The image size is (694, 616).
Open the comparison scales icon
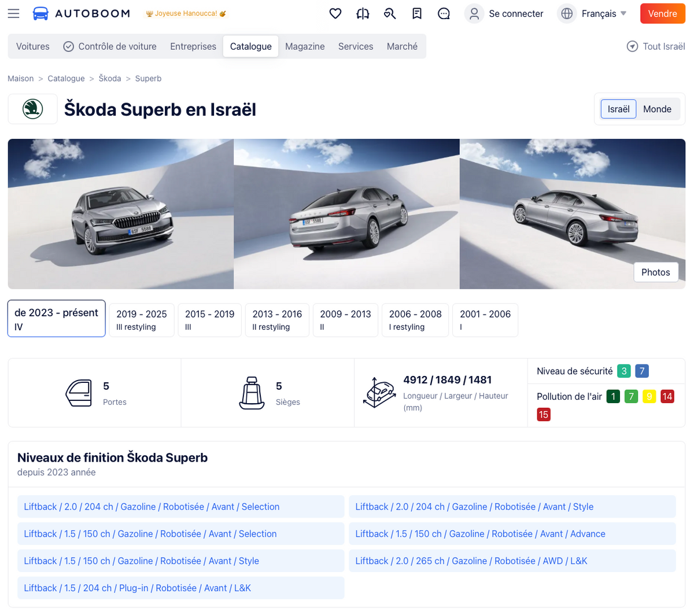tap(363, 13)
